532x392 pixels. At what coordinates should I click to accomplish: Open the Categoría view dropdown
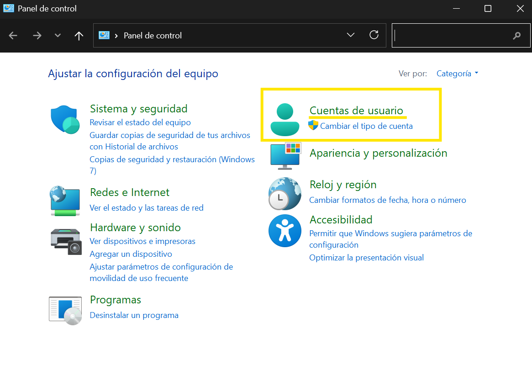457,73
